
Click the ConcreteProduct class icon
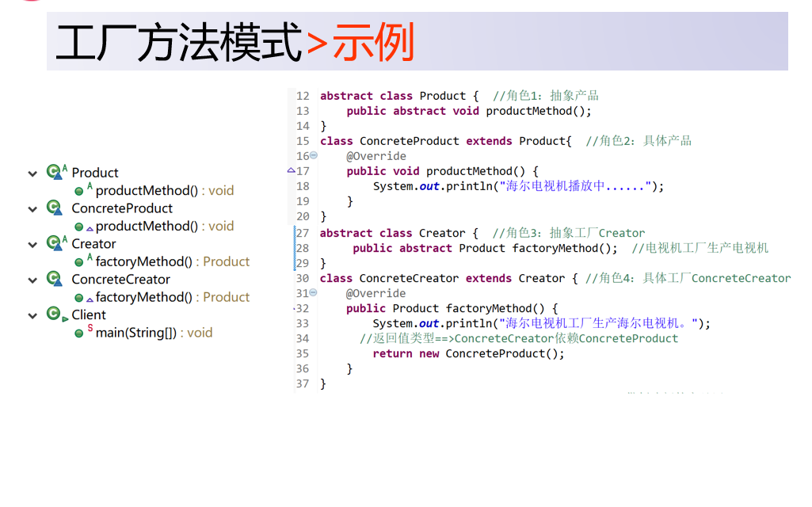(x=55, y=208)
